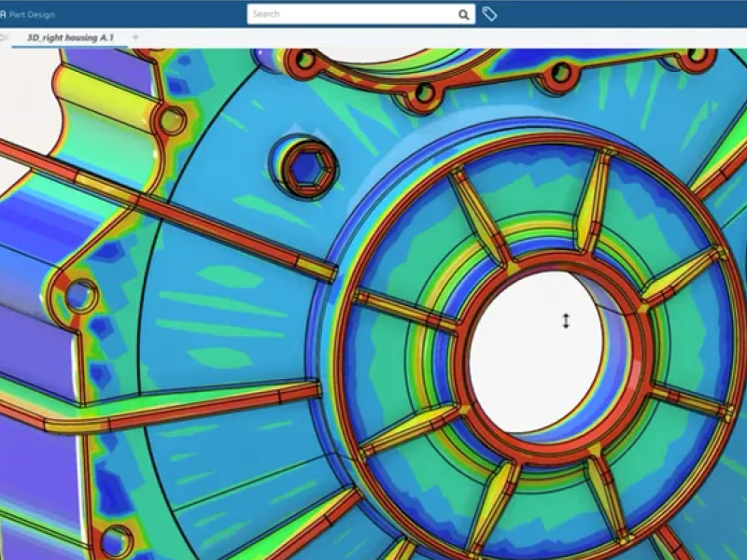Viewport: 747px width, 560px height.
Task: Open the blue tag icon beside search
Action: point(489,14)
